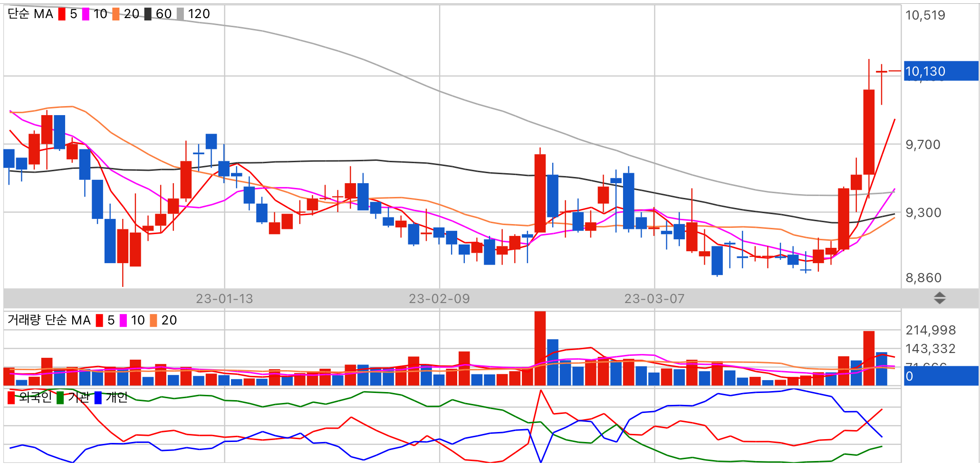
Task: Click the red 외국인 legend swatch
Action: 11,398
